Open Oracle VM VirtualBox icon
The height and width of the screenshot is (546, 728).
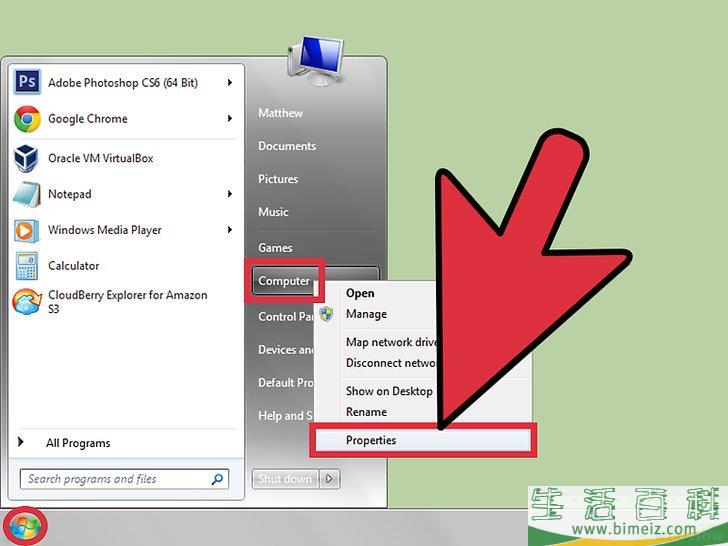(26, 158)
